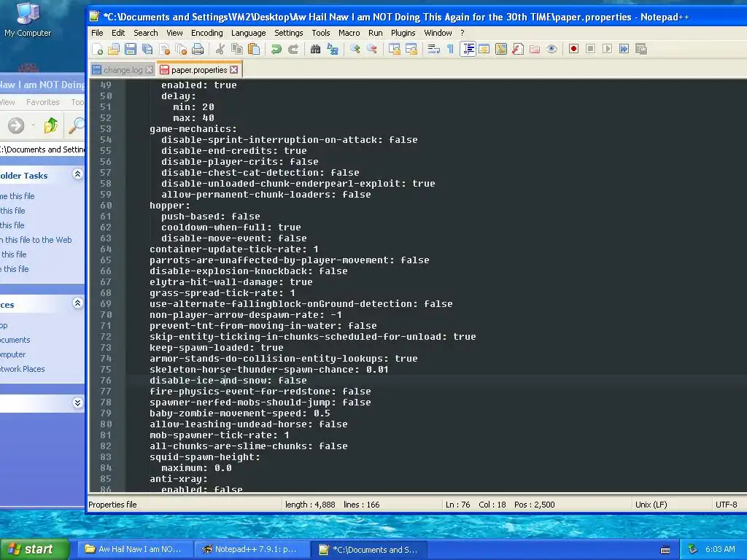This screenshot has width=747, height=560.
Task: Switch to 'Aw Hail Naw I am NO...' taskbar item
Action: pyautogui.click(x=135, y=549)
